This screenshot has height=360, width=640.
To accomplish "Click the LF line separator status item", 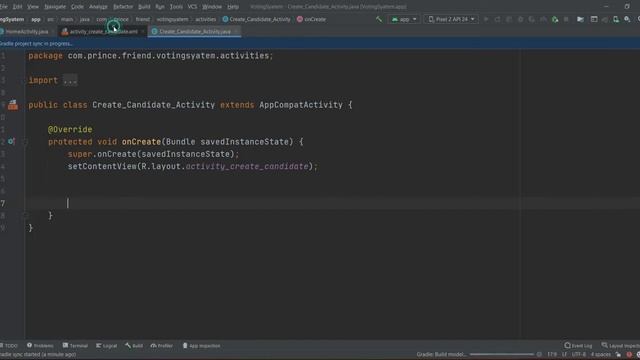I will click(x=564, y=355).
